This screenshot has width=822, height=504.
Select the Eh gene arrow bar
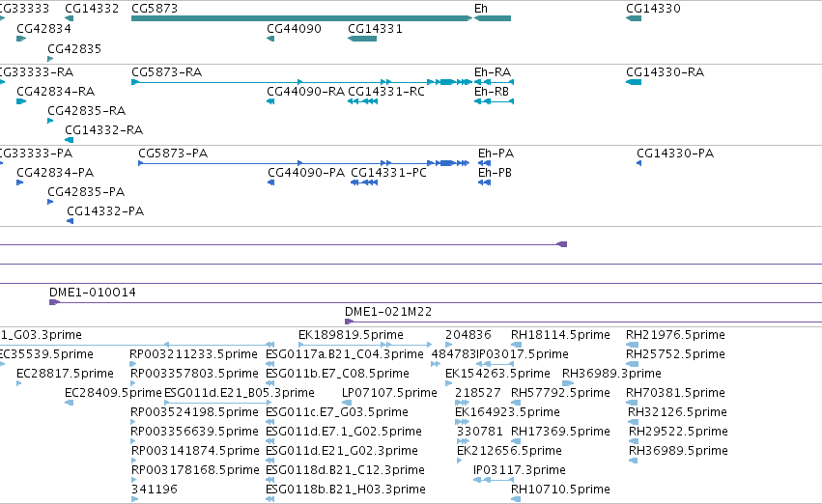pos(493,18)
